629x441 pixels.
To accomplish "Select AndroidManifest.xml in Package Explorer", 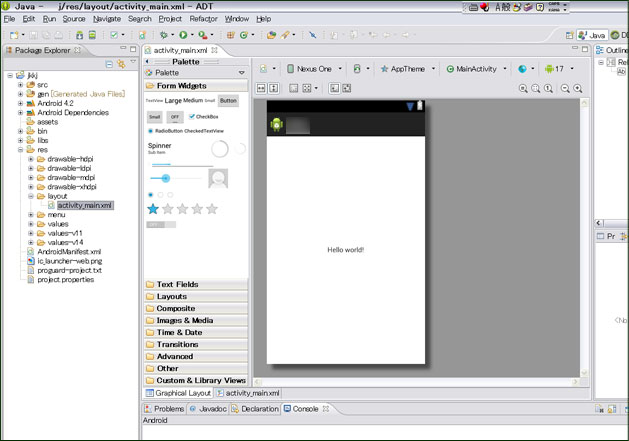I will 69,252.
